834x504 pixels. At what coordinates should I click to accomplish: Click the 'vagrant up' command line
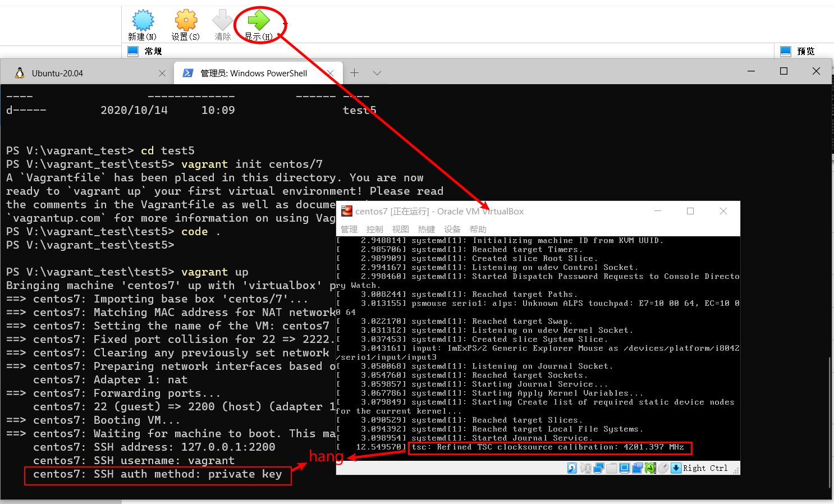tap(127, 272)
